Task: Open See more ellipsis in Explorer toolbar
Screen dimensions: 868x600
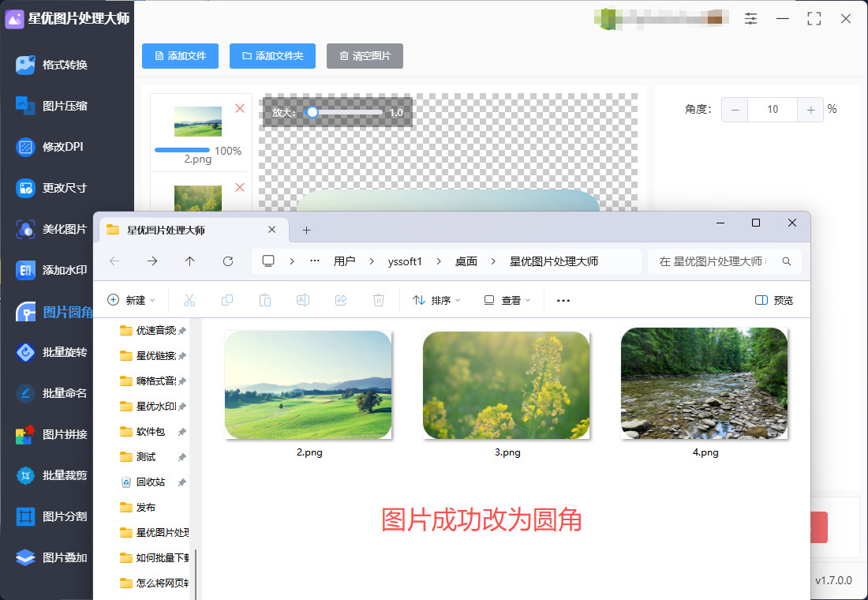Action: (x=563, y=300)
